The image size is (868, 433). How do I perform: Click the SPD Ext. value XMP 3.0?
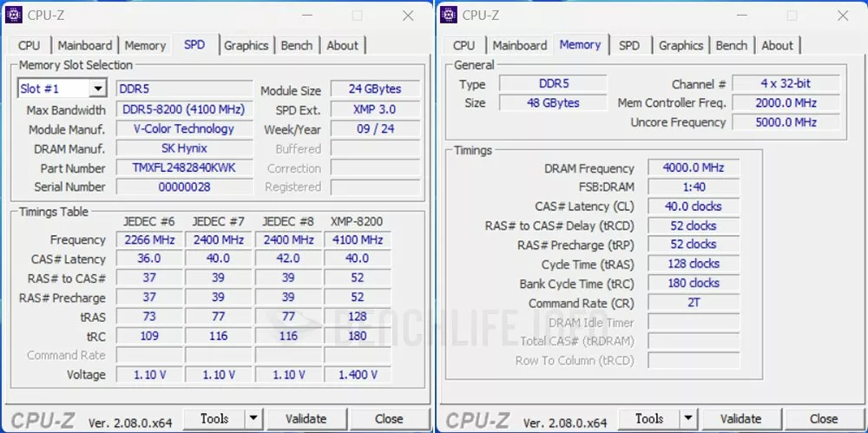click(x=375, y=109)
